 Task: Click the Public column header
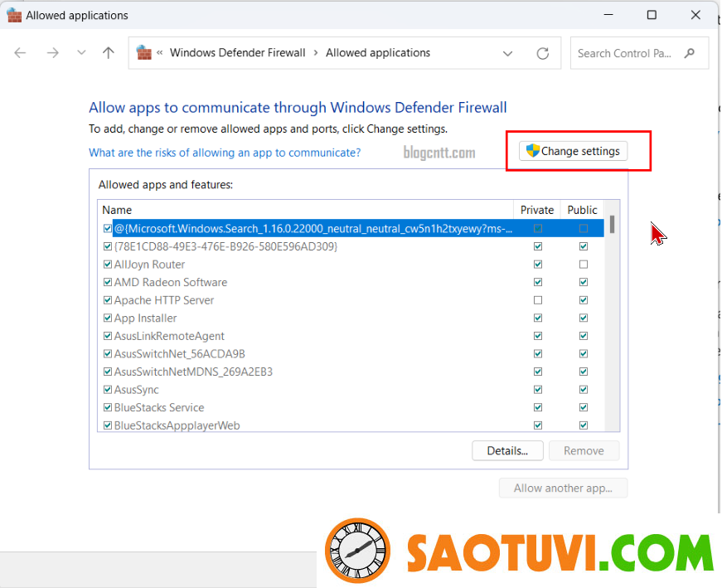(582, 210)
